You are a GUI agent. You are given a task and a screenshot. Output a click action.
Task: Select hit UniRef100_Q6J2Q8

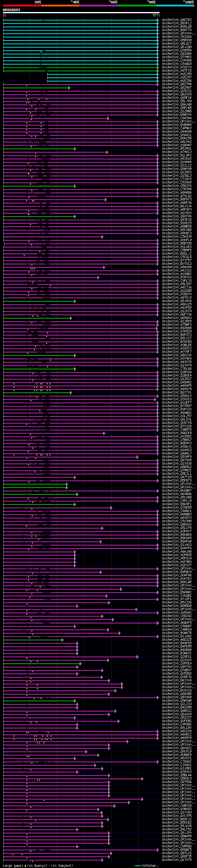pos(177,47)
